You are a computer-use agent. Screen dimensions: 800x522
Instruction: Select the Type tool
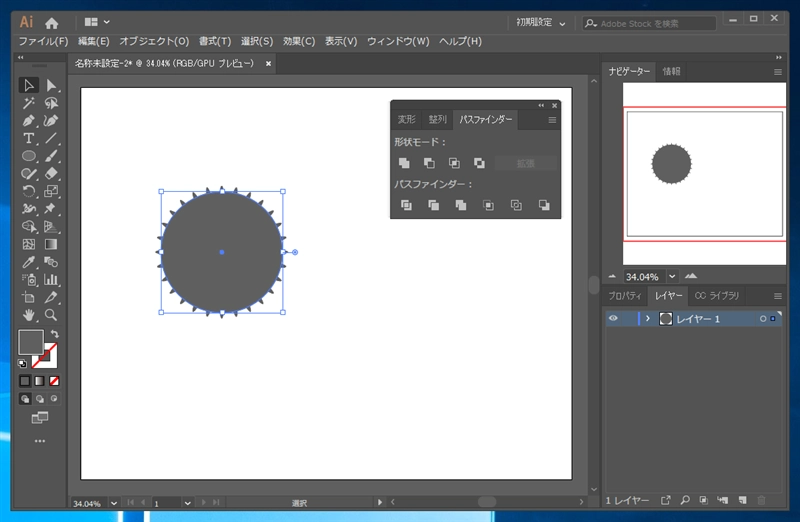coord(29,138)
